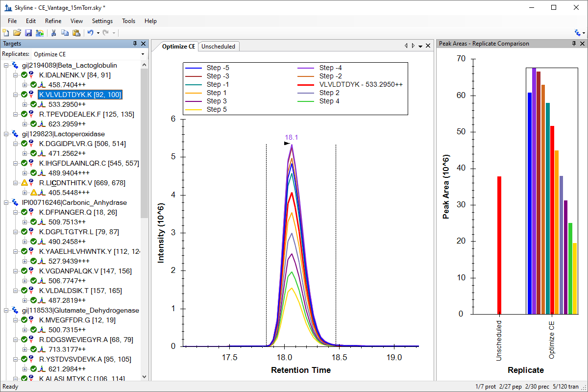Click the Paste clipboard icon
Viewport: 588px width, 392px height.
coord(76,33)
